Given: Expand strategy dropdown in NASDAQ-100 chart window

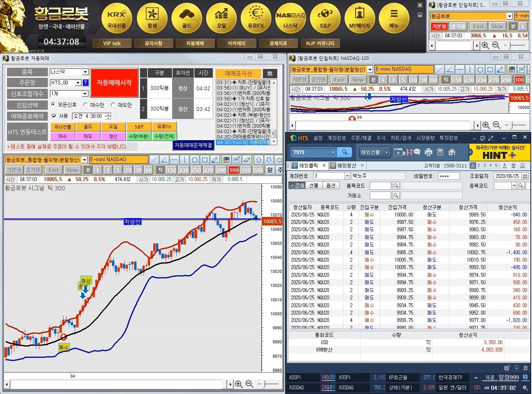Looking at the screenshot, I should click(370, 69).
